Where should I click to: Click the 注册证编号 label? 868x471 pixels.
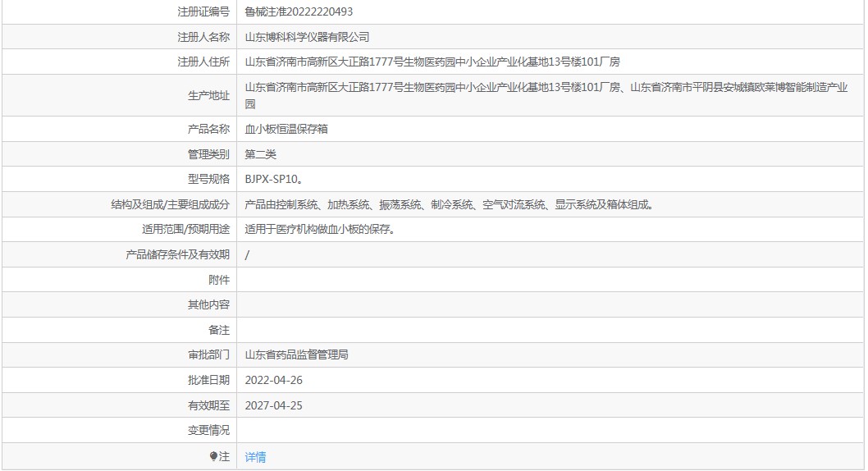203,11
